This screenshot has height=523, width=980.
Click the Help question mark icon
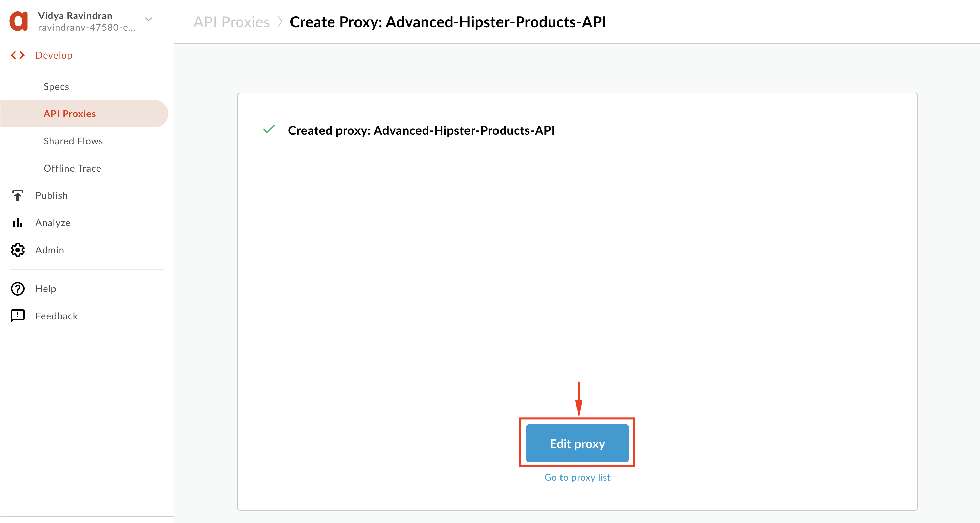point(17,289)
